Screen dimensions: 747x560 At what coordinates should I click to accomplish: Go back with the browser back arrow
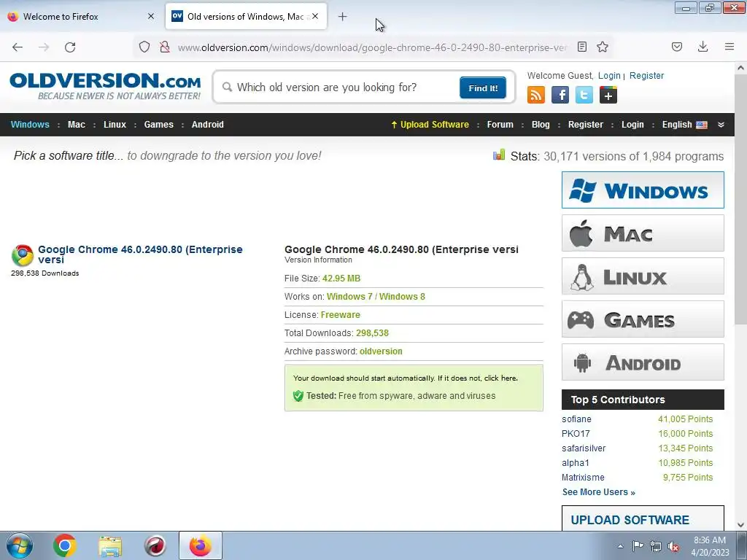(18, 47)
